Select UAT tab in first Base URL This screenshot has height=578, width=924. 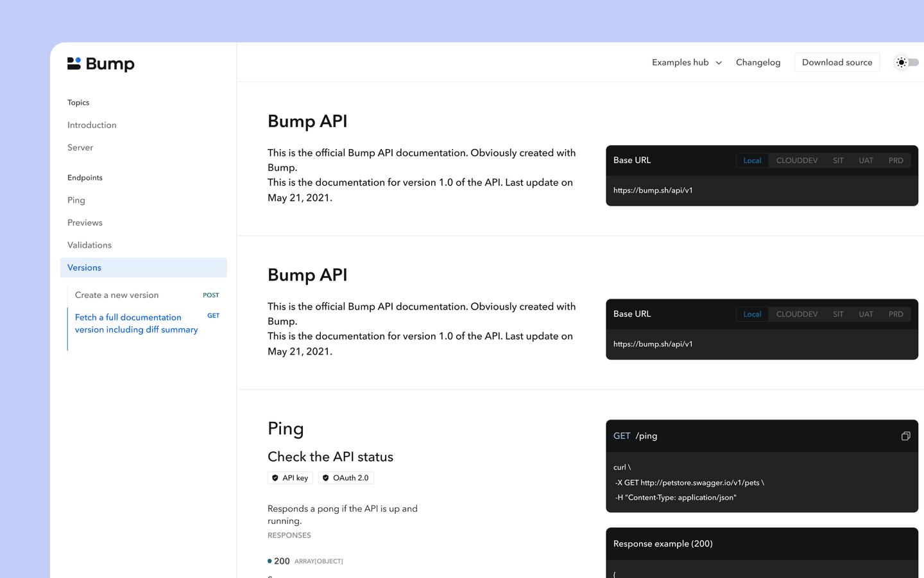866,161
